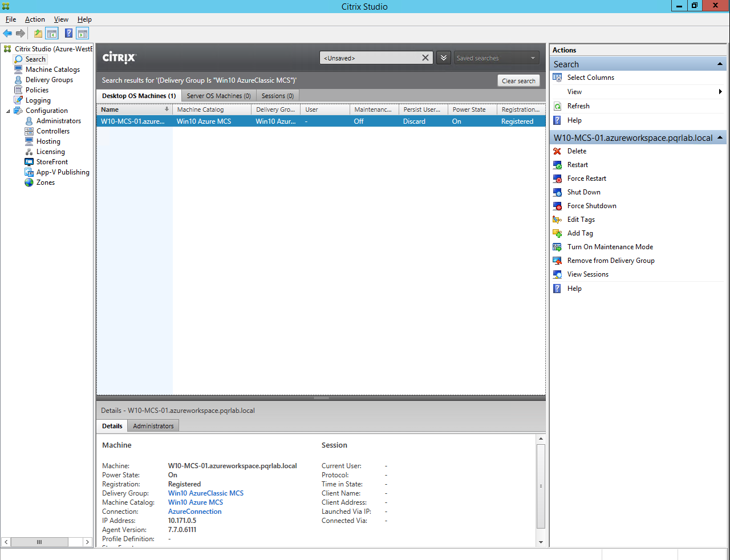
Task: Click the Shut Down action icon
Action: tap(557, 192)
